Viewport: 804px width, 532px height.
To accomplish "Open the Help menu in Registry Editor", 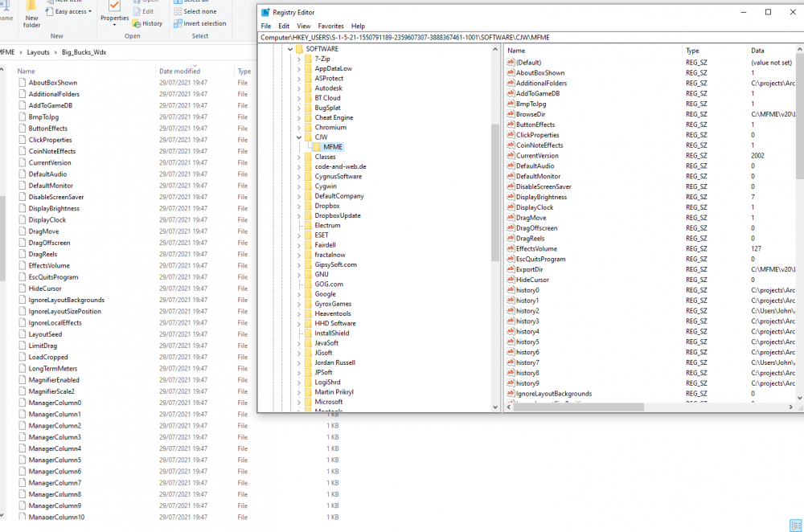I will 358,27.
